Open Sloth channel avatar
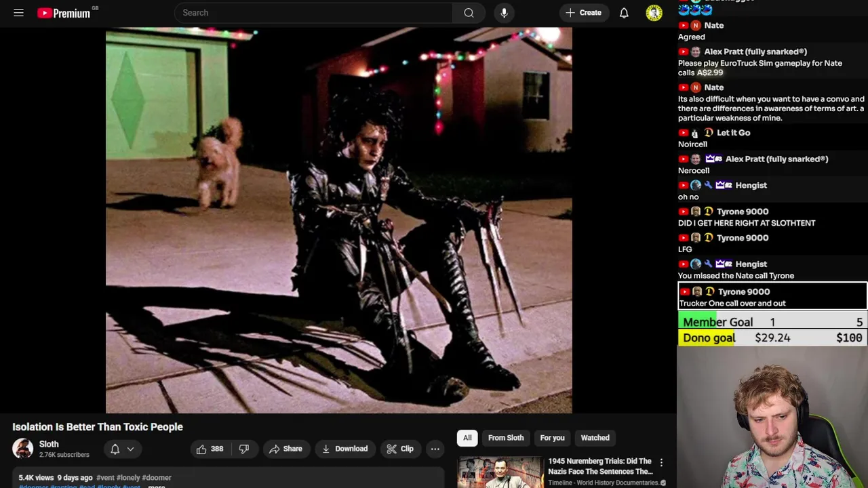Screen dimensions: 868x488 point(22,449)
